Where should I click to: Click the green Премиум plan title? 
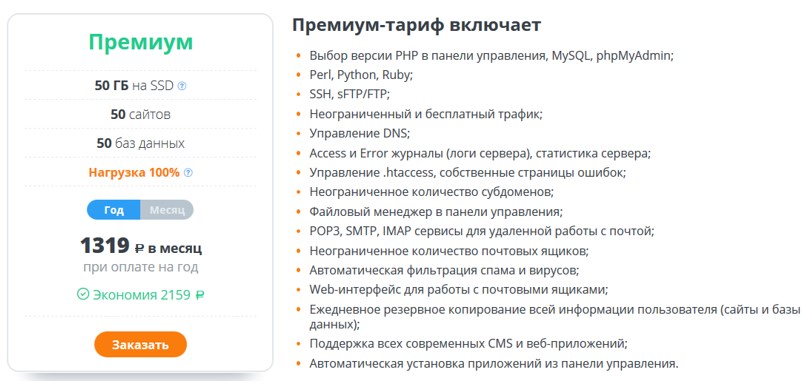[140, 42]
